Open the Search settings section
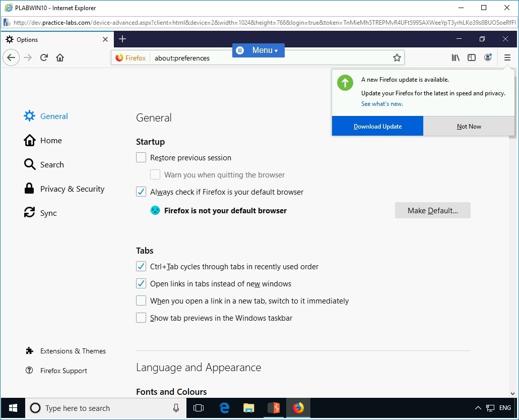 (52, 164)
